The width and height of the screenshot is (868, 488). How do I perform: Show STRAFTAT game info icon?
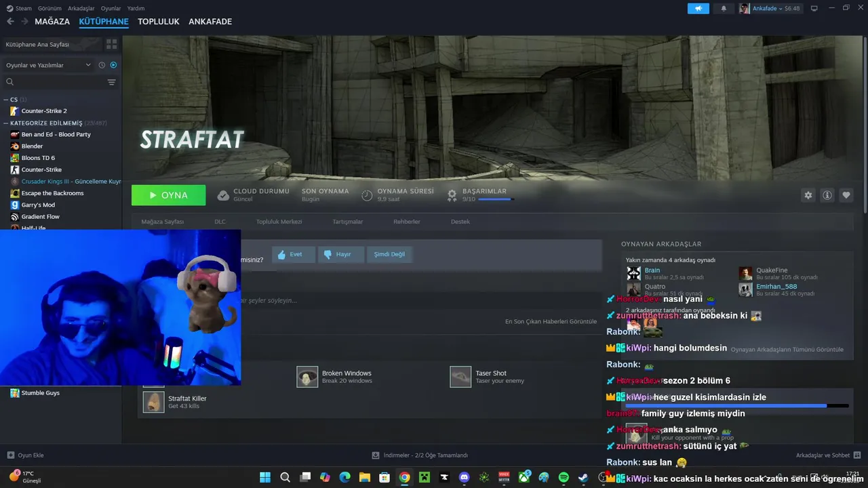(x=827, y=195)
